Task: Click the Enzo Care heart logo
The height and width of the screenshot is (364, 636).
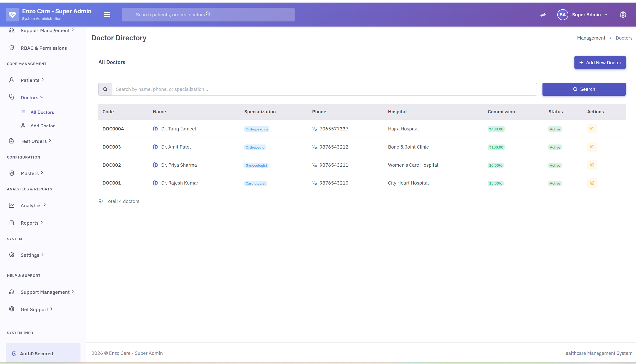Action: 12,15
